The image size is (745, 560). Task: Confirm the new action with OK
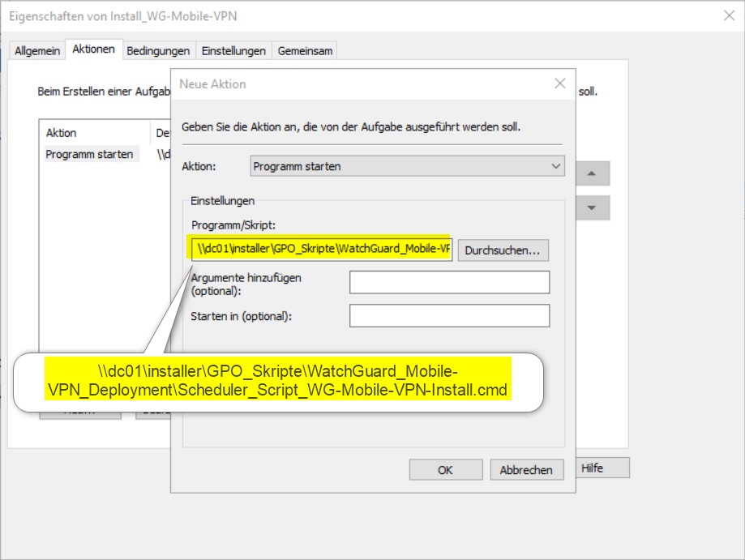click(446, 470)
